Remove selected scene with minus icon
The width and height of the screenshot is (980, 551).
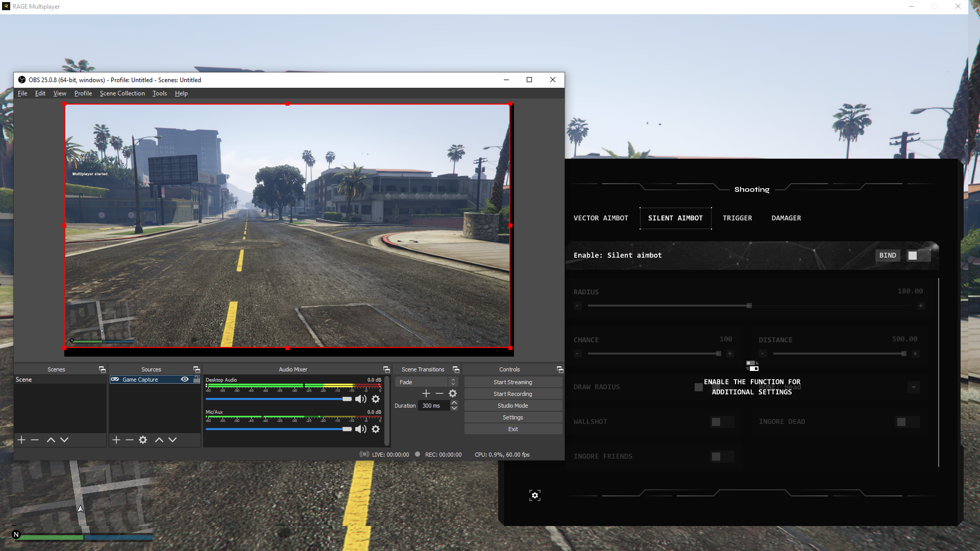click(x=35, y=440)
